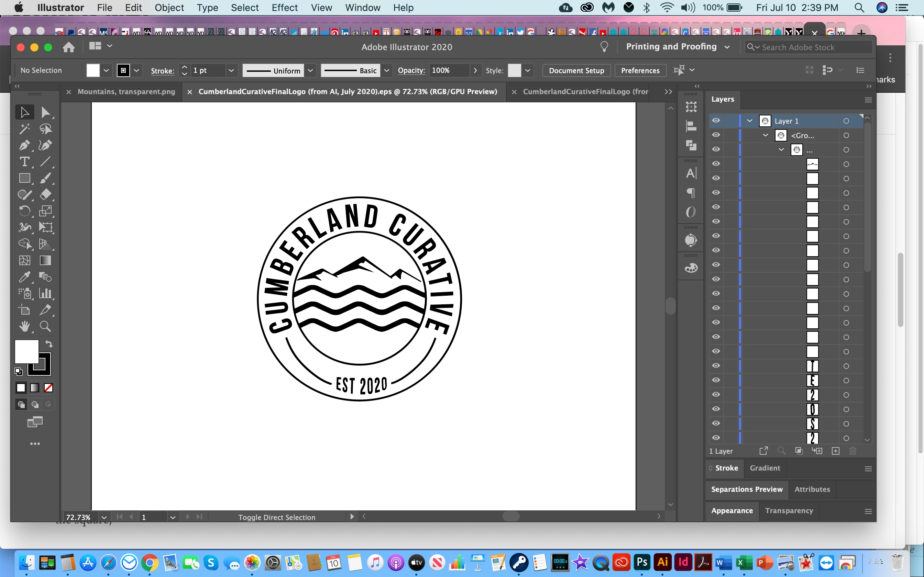Toggle visibility of the <Gro... group
Screen dimensions: 924x577
[716, 135]
